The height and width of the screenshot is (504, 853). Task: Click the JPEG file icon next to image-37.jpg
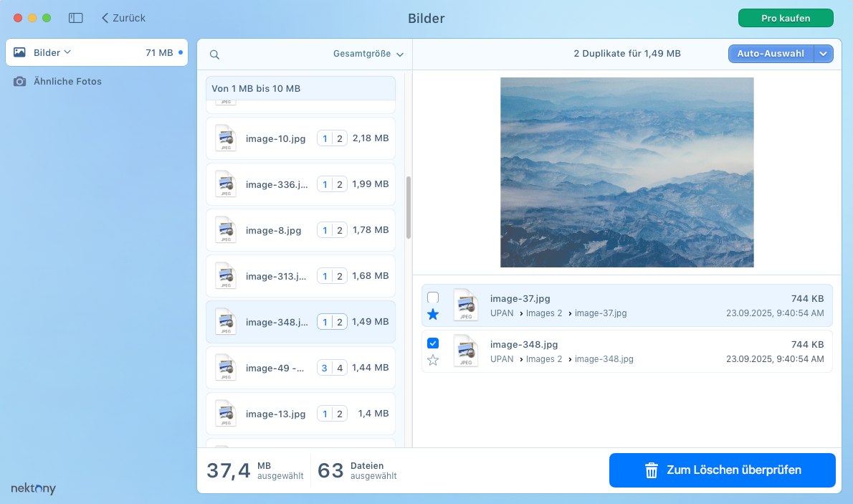466,305
